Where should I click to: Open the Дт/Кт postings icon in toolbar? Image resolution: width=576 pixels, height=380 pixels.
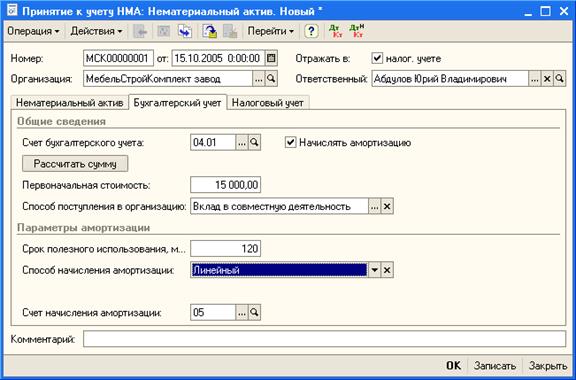point(336,31)
